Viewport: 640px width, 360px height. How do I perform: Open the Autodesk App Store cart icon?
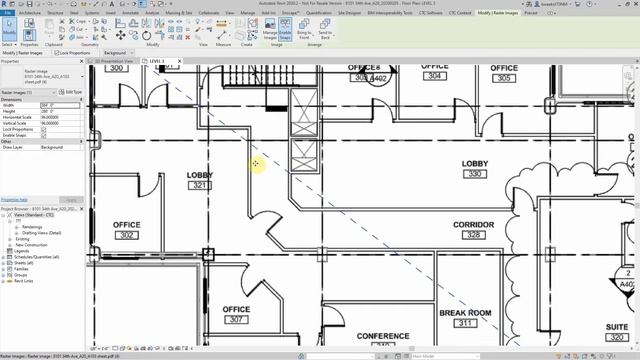(x=578, y=4)
